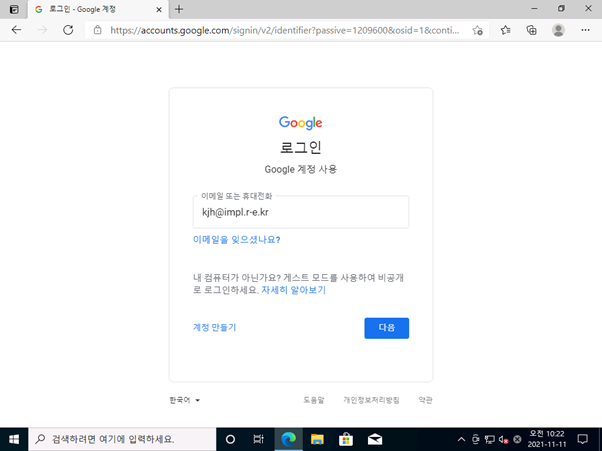Add this page to favorites (star-plus icon)
This screenshot has height=451, width=602.
point(478,30)
